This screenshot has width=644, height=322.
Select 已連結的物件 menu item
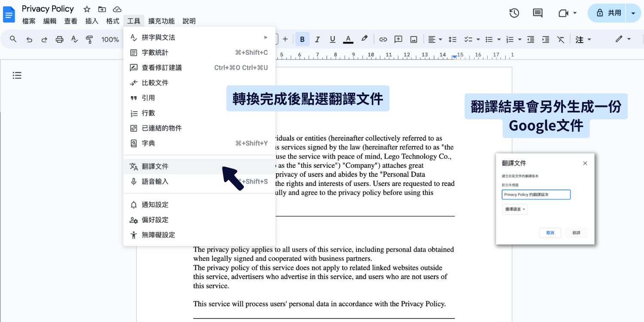coord(199,128)
